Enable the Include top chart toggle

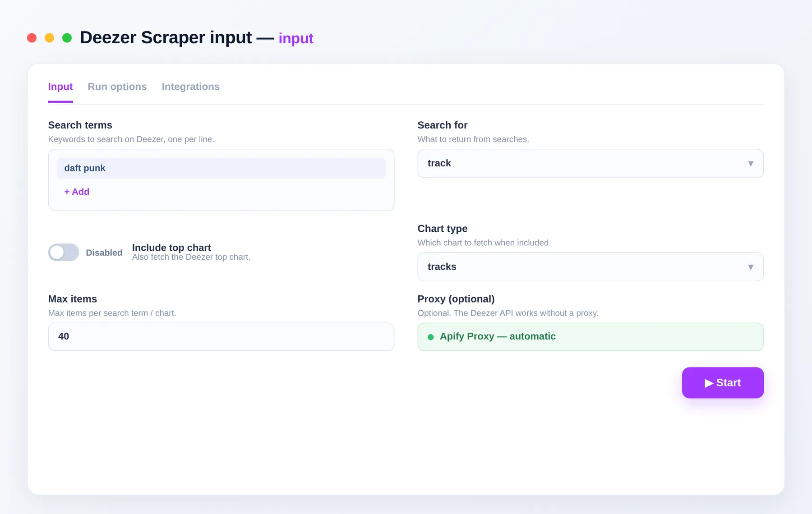pyautogui.click(x=64, y=252)
